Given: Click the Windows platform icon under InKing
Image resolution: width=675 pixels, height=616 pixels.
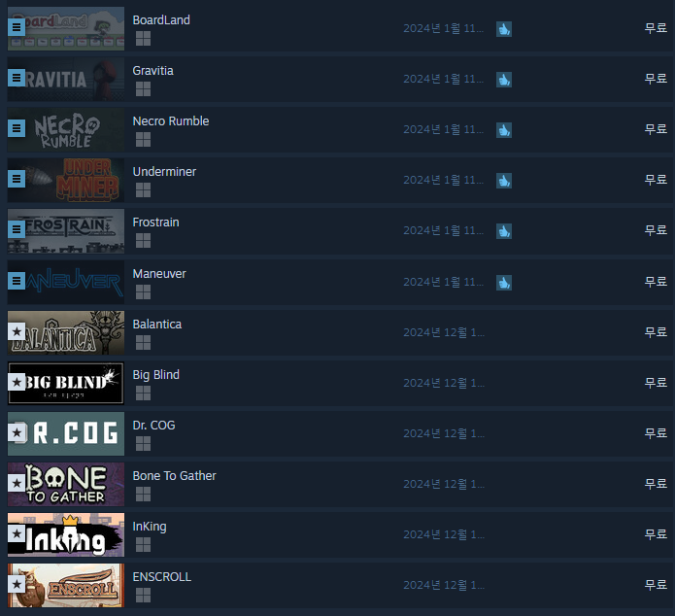Looking at the screenshot, I should tap(143, 544).
